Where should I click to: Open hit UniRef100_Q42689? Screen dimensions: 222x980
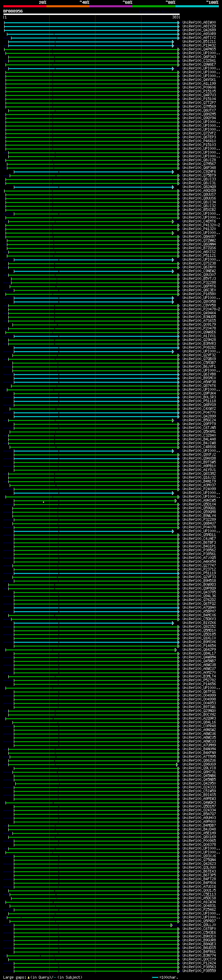199,30
